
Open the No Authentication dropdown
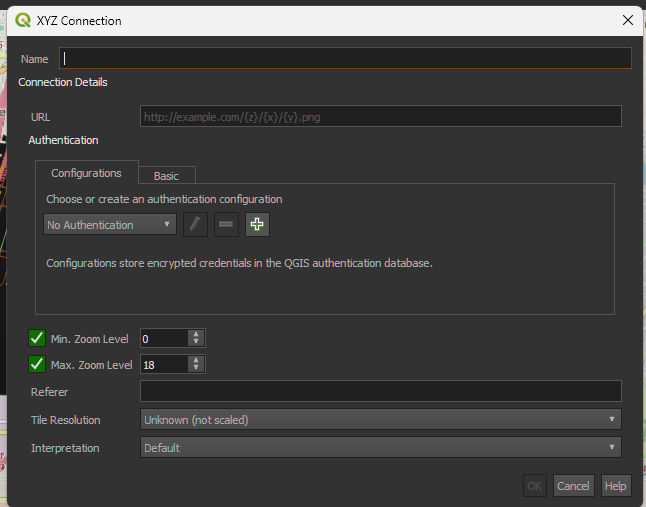110,225
